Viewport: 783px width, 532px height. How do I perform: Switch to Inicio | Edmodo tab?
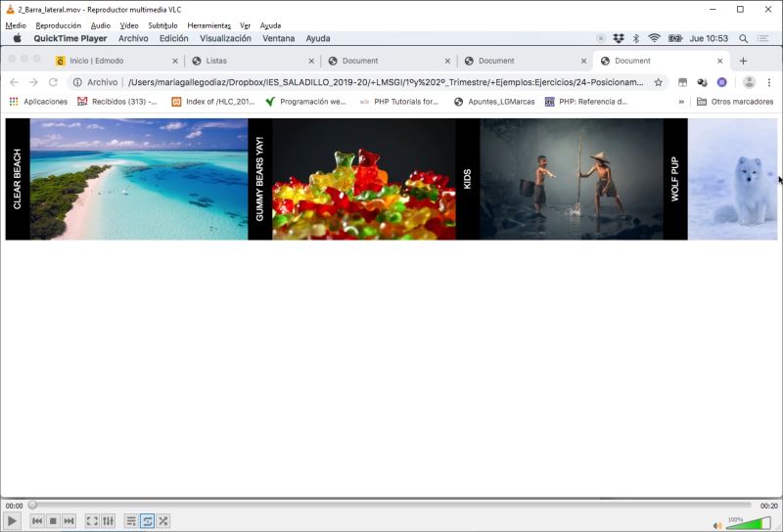tap(117, 61)
